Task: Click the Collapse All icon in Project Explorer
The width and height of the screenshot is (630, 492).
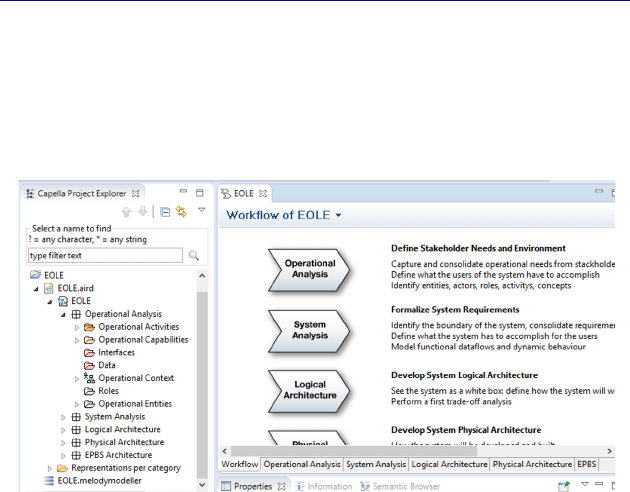Action: 165,212
